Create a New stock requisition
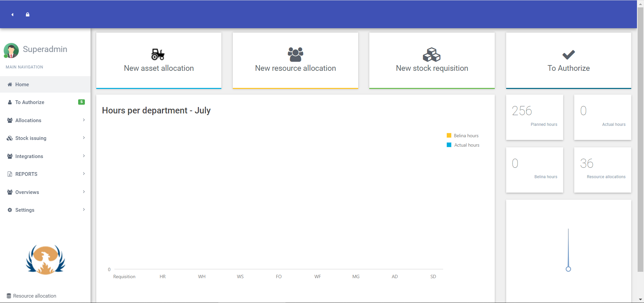 point(432,60)
